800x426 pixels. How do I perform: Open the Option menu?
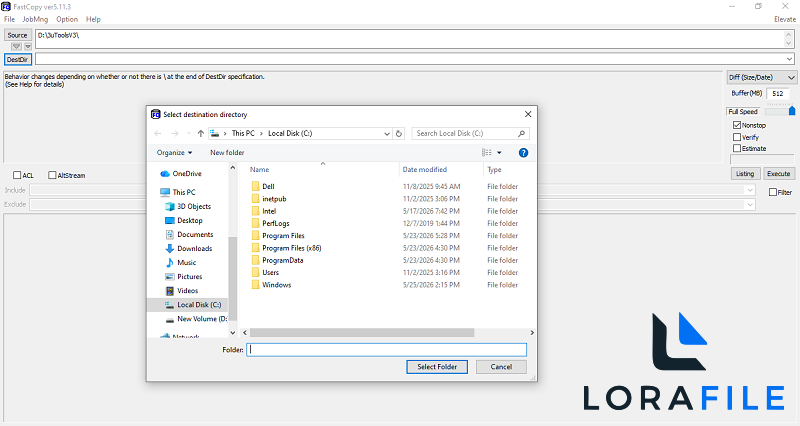(67, 19)
